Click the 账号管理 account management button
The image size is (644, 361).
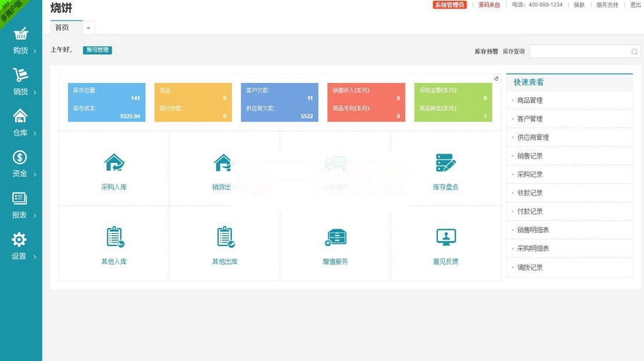[97, 50]
